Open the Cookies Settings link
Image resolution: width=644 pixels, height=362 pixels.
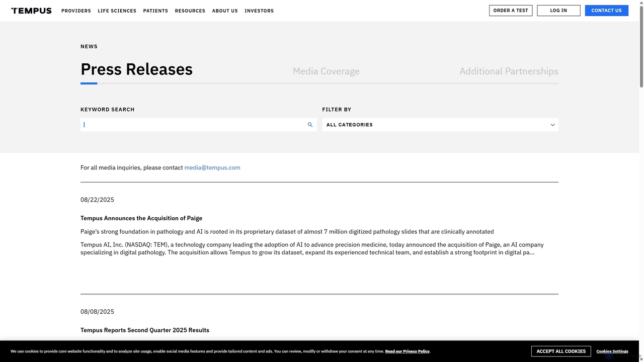pyautogui.click(x=612, y=351)
